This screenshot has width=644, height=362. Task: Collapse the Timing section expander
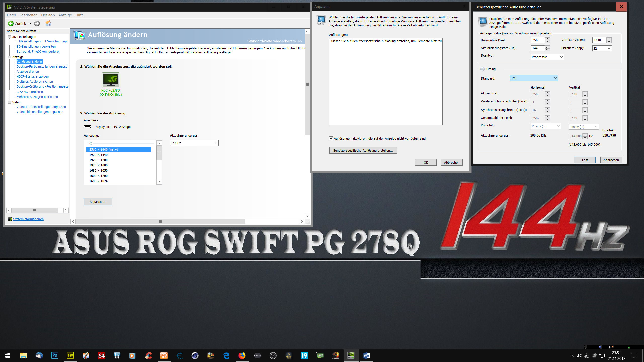pyautogui.click(x=482, y=69)
